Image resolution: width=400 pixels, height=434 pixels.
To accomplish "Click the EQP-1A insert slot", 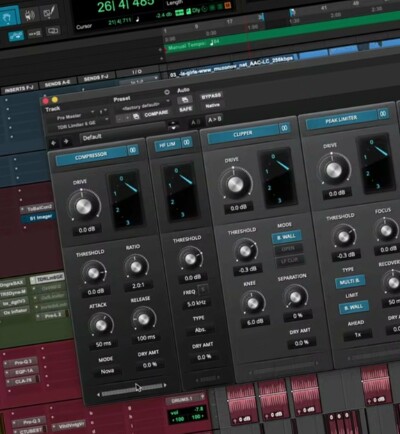I will tap(23, 371).
